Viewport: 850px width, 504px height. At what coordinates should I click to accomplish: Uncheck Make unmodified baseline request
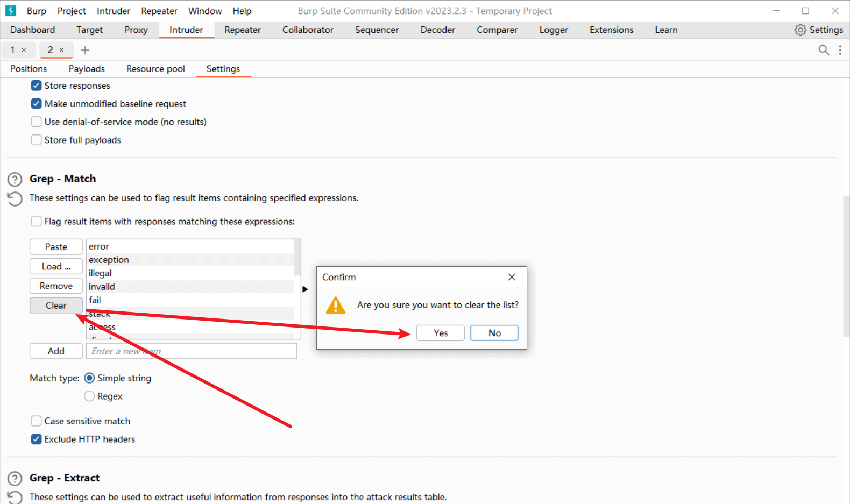tap(36, 104)
